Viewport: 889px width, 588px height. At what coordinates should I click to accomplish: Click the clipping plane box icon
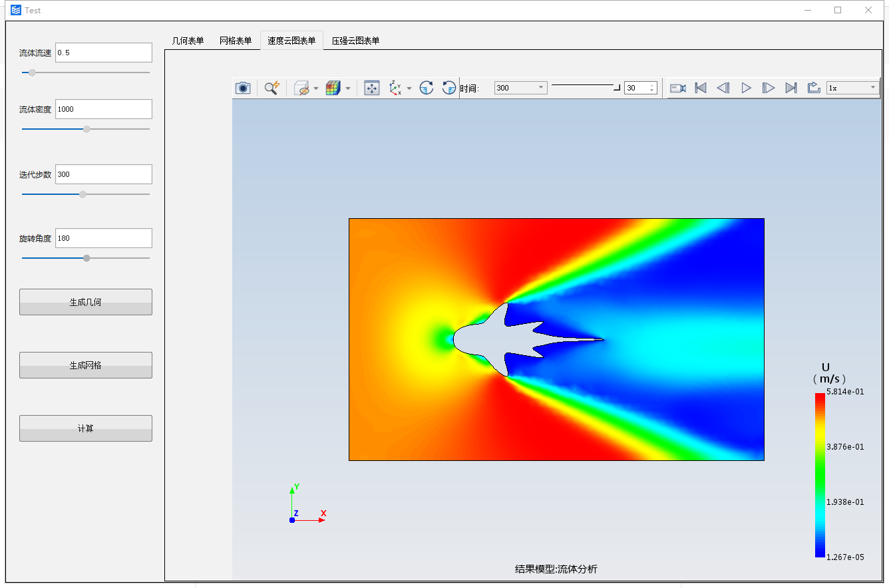(301, 88)
